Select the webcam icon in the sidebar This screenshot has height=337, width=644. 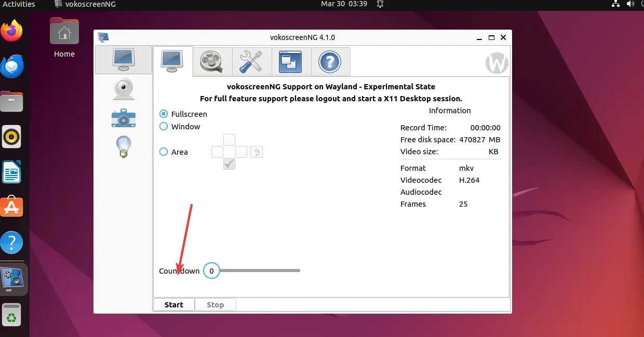[x=123, y=88]
